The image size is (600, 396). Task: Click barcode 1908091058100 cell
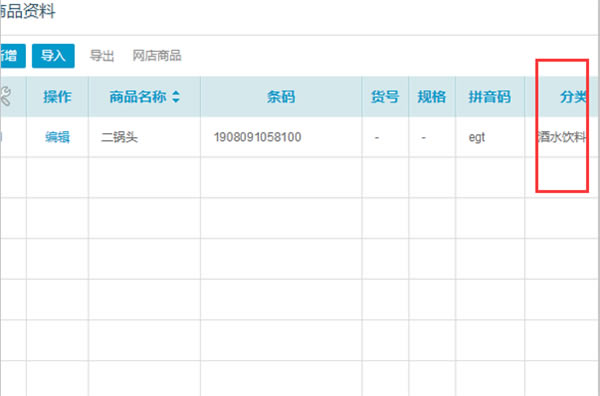tap(281, 137)
